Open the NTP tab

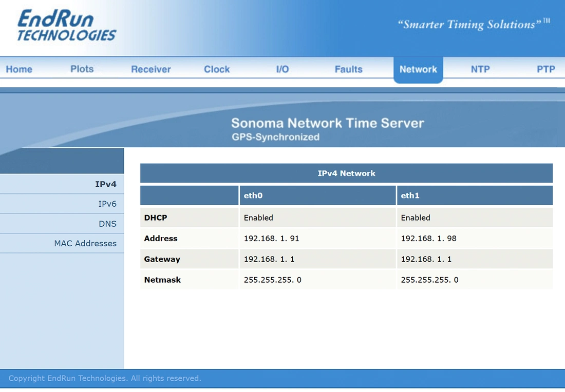[480, 69]
